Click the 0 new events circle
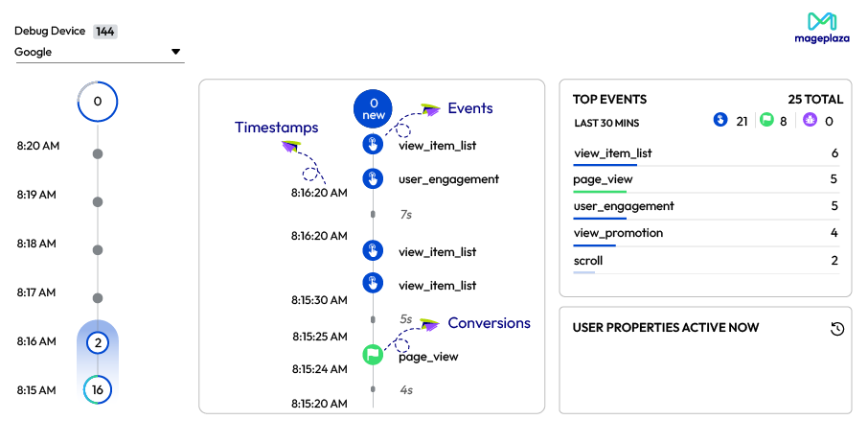Screen dimensions: 868x443 click(x=373, y=107)
